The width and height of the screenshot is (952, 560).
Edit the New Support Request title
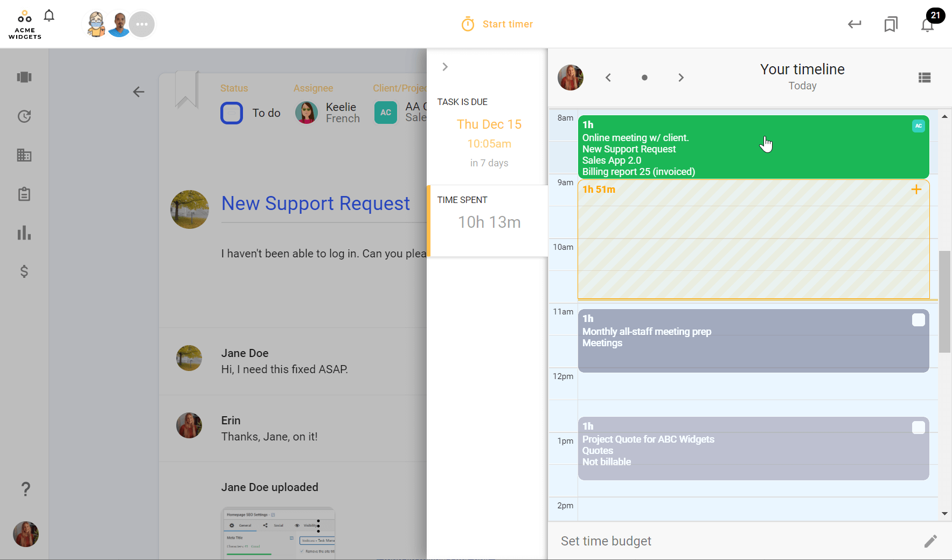tap(316, 204)
